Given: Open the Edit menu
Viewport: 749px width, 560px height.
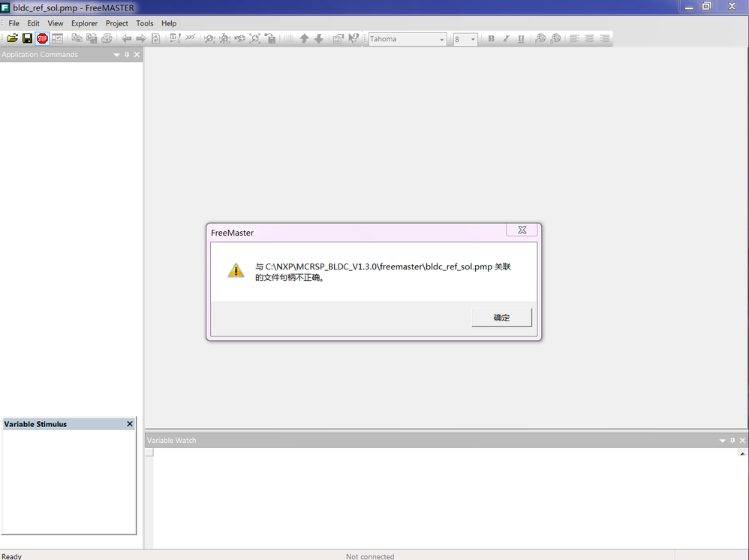Looking at the screenshot, I should point(34,23).
